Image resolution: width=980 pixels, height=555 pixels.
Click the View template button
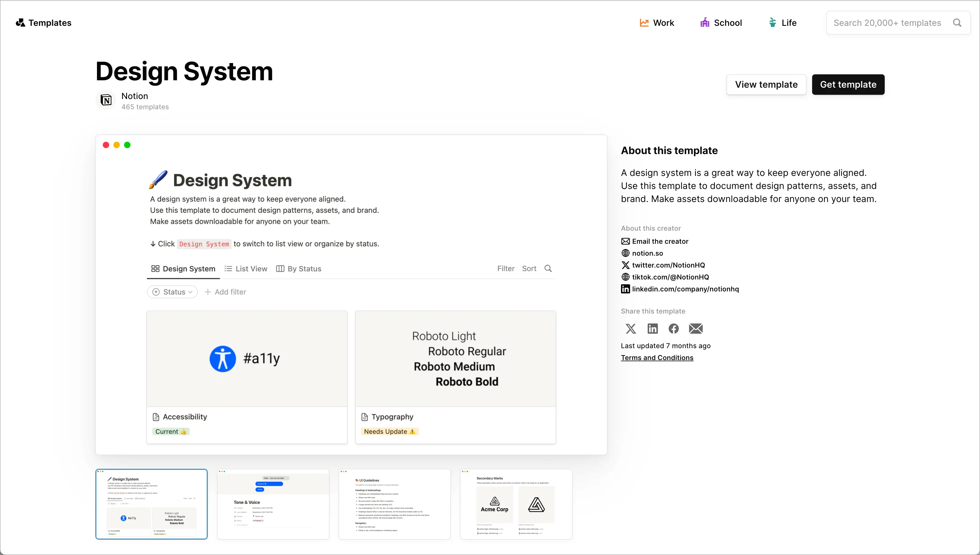click(766, 85)
